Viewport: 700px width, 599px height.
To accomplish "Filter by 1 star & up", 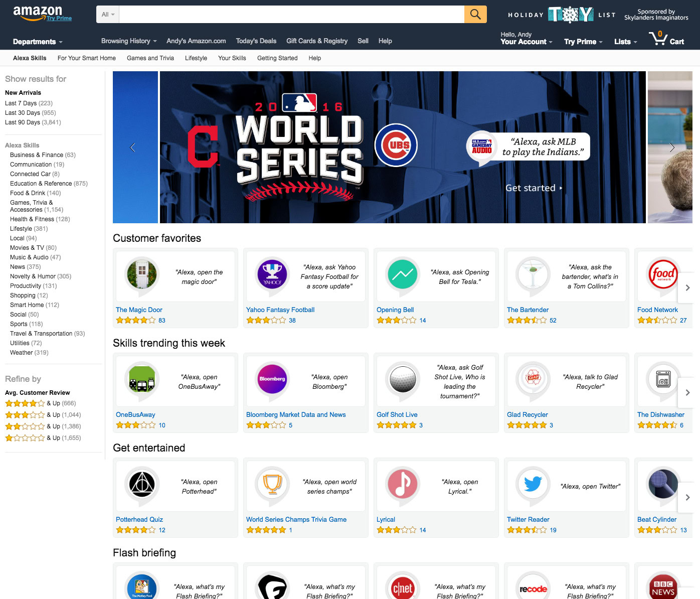I will click(x=43, y=438).
